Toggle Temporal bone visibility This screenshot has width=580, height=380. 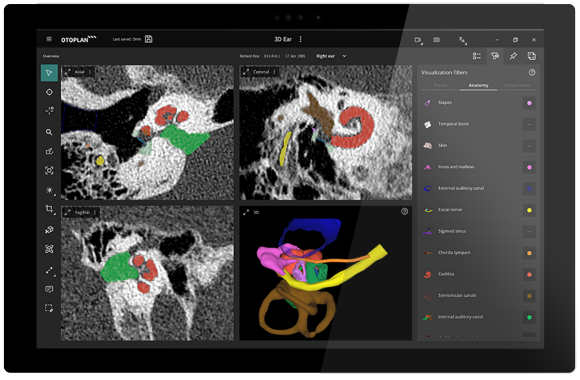529,124
